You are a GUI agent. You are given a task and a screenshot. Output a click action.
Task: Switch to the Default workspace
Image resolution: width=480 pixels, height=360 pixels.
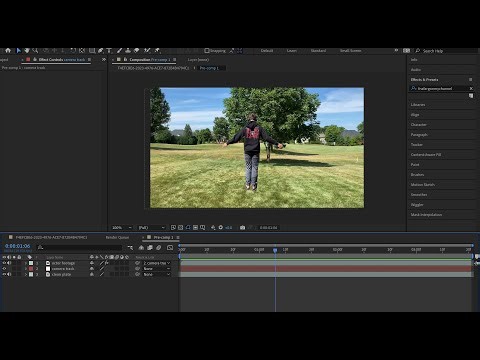(267, 51)
